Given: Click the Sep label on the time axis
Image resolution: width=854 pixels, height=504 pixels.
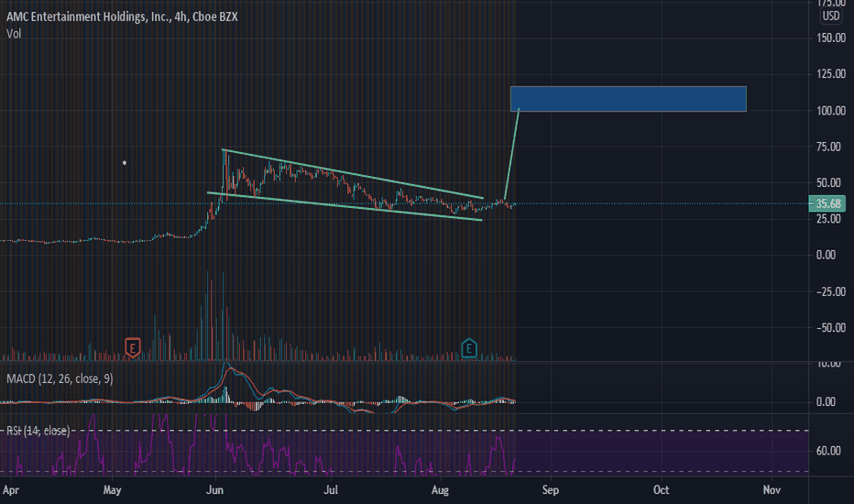Looking at the screenshot, I should tap(551, 490).
